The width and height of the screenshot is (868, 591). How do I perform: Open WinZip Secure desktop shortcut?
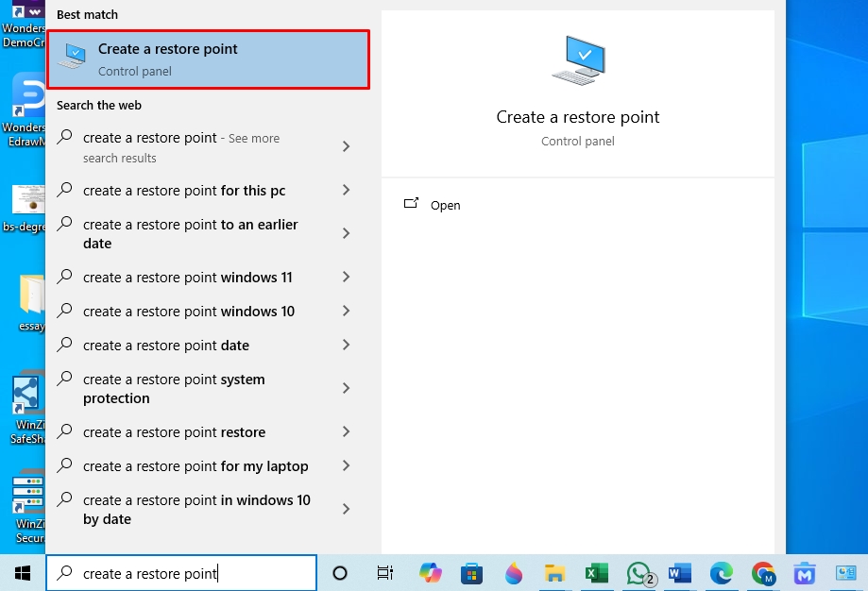27,507
